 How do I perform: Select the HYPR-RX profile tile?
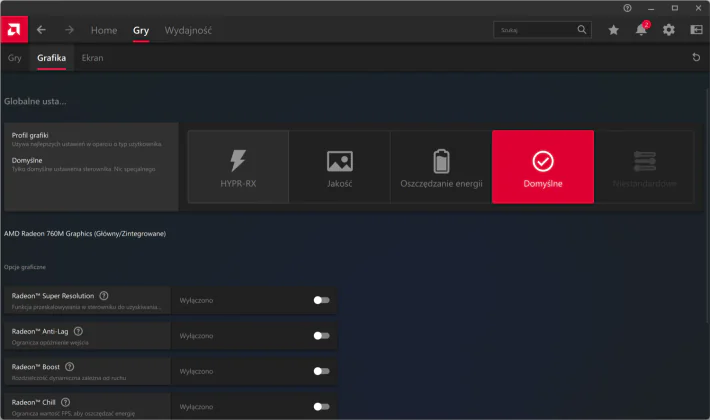(238, 167)
